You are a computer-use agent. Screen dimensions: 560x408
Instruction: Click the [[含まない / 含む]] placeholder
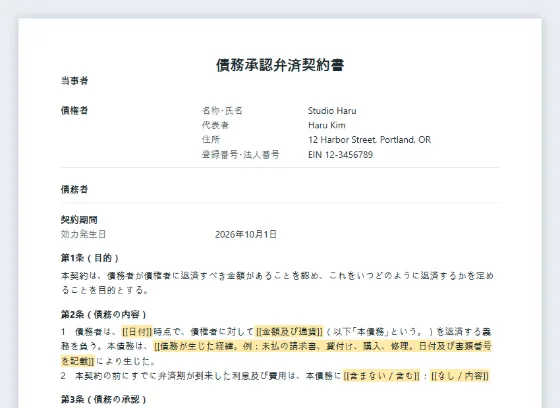pos(381,376)
